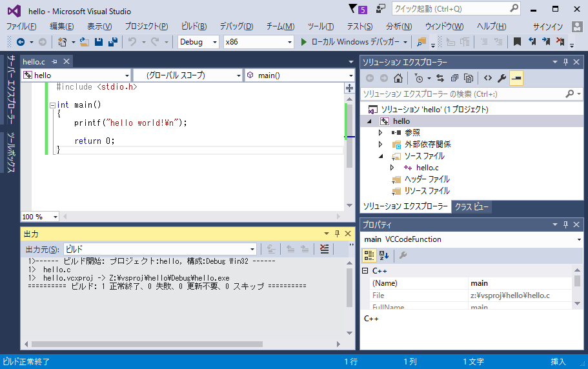Jump to the previous bookmark icon

click(x=532, y=41)
